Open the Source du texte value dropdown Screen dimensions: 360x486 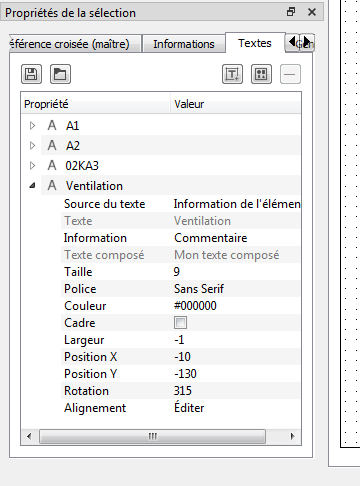(x=237, y=204)
